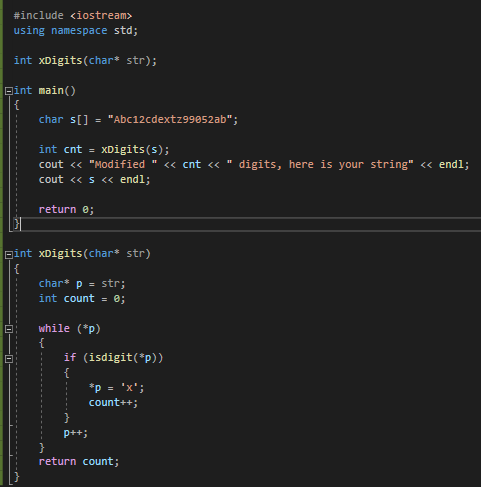Click " digits, here is your string" literal

pyautogui.click(x=320, y=164)
